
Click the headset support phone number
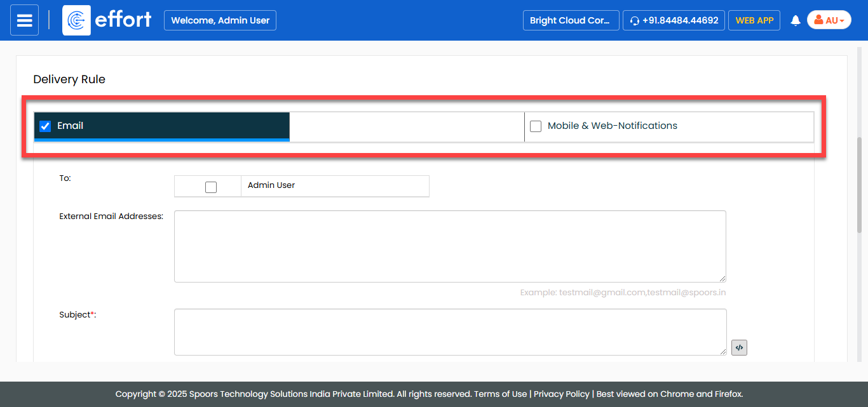point(674,20)
